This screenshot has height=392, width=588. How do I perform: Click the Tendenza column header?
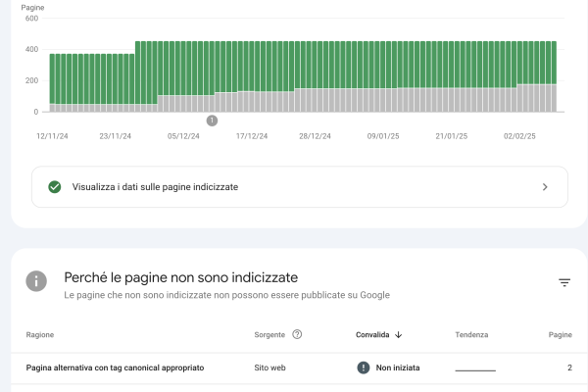[x=471, y=334]
